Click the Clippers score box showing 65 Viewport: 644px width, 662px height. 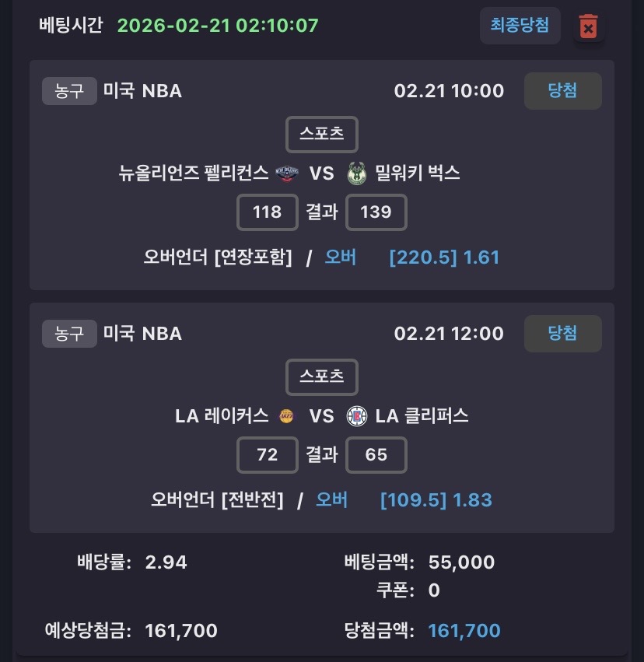(x=376, y=455)
